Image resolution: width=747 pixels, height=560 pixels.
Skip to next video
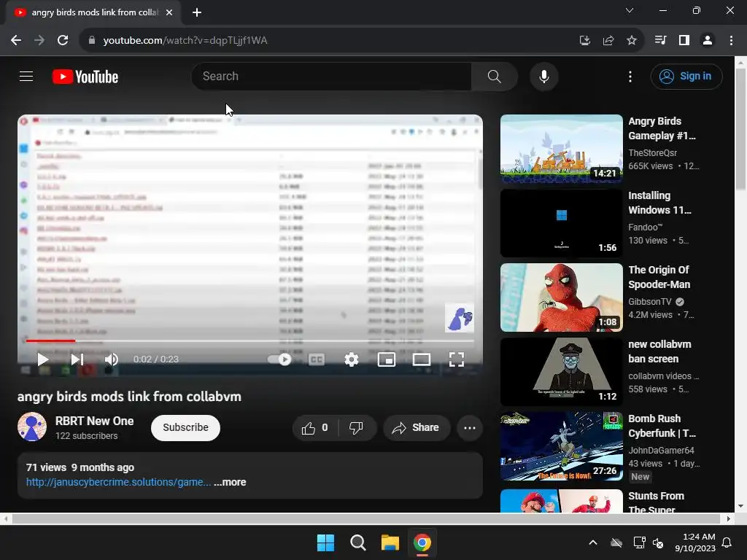(x=77, y=359)
